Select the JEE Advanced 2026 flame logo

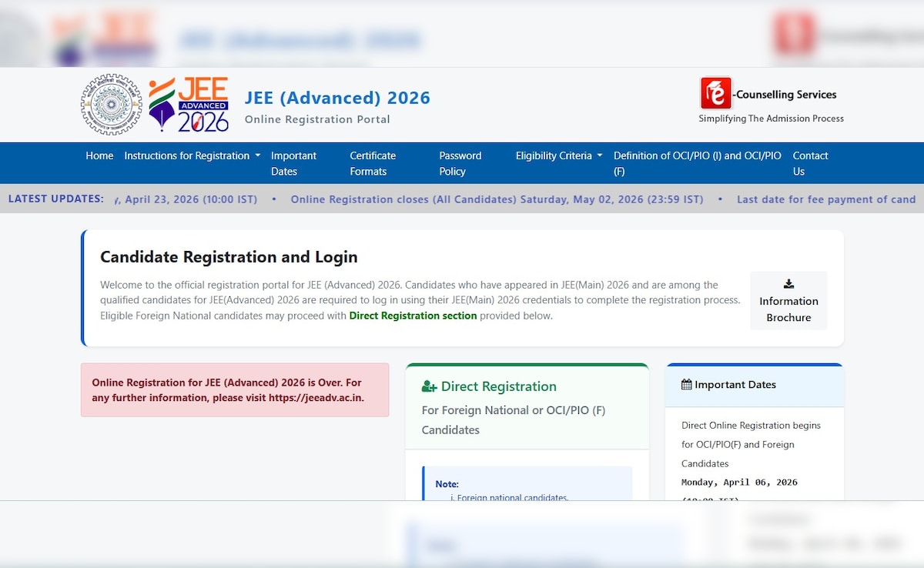click(187, 105)
